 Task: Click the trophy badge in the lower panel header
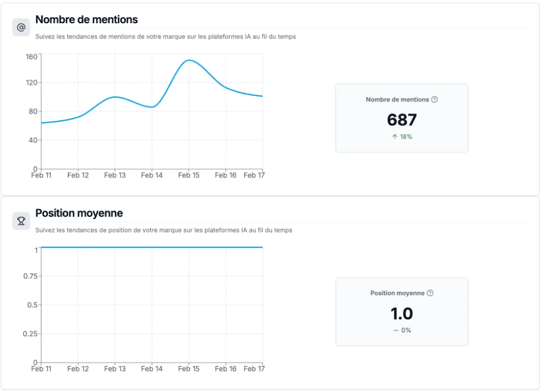point(21,221)
